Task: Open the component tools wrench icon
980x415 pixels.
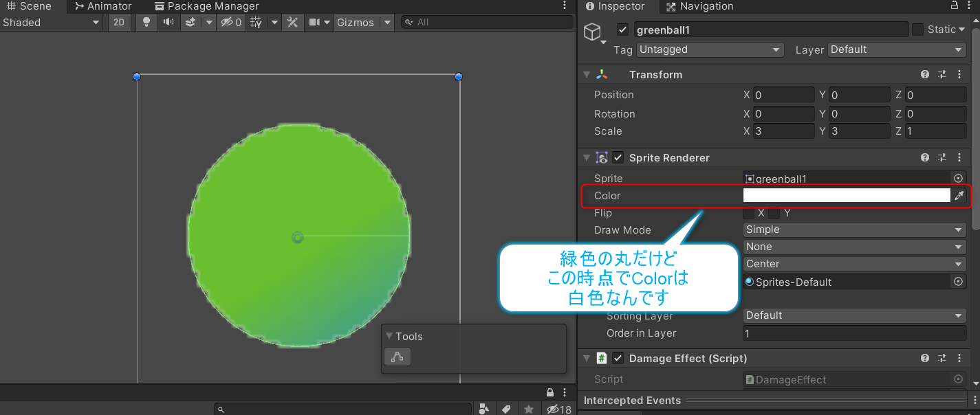Action: click(292, 22)
